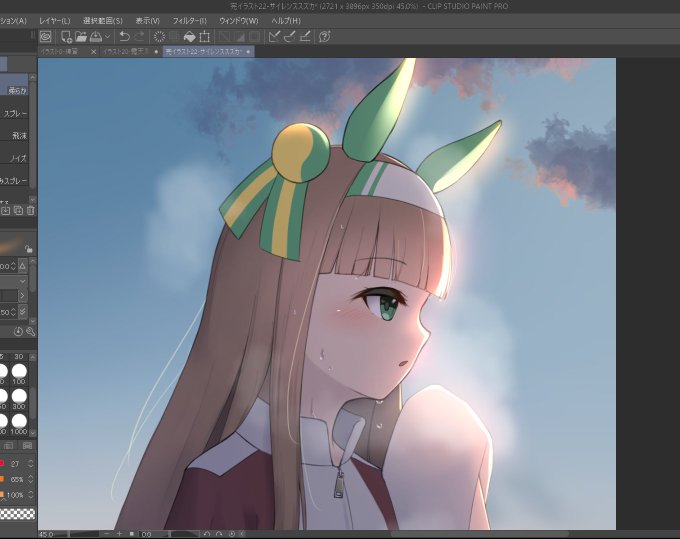This screenshot has width=680, height=539.
Task: Click the transparent color checkered swatch
Action: (x=17, y=514)
